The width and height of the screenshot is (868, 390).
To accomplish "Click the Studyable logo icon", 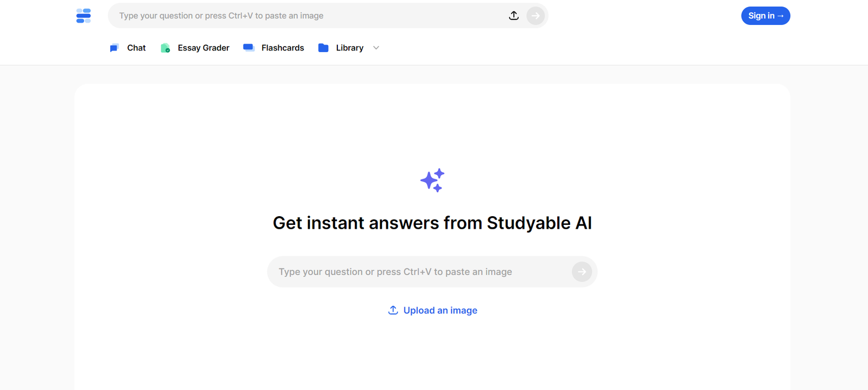I will point(84,16).
